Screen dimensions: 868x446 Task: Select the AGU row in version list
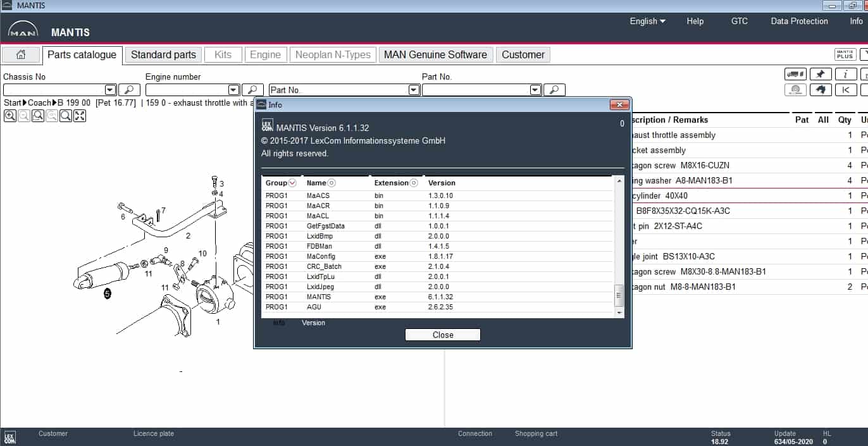pyautogui.click(x=438, y=307)
